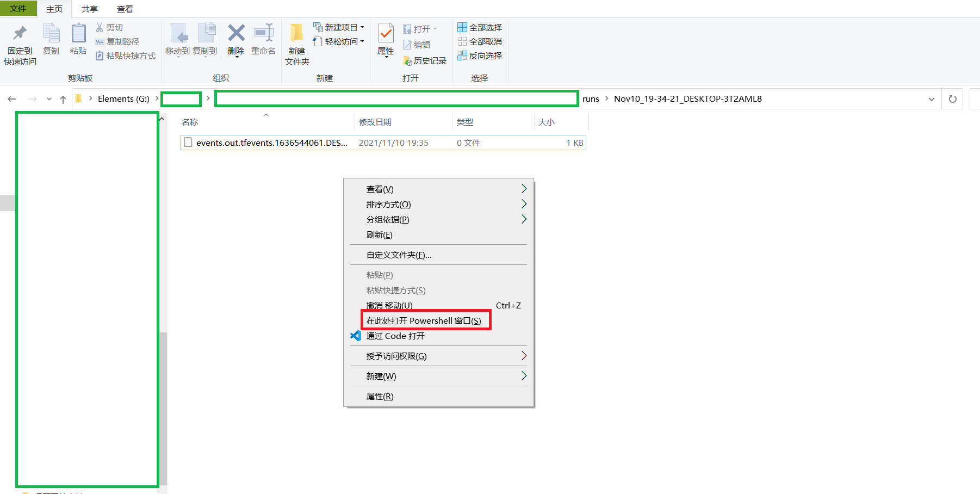980x494 pixels.
Task: Open the Sort By submenu
Action: point(439,204)
